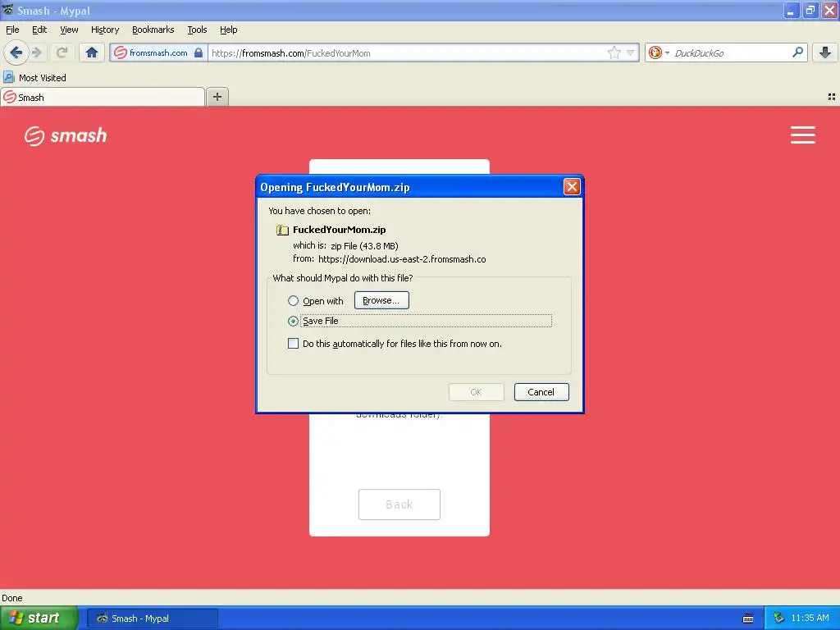
Task: Open the Tools menu
Action: click(x=197, y=30)
